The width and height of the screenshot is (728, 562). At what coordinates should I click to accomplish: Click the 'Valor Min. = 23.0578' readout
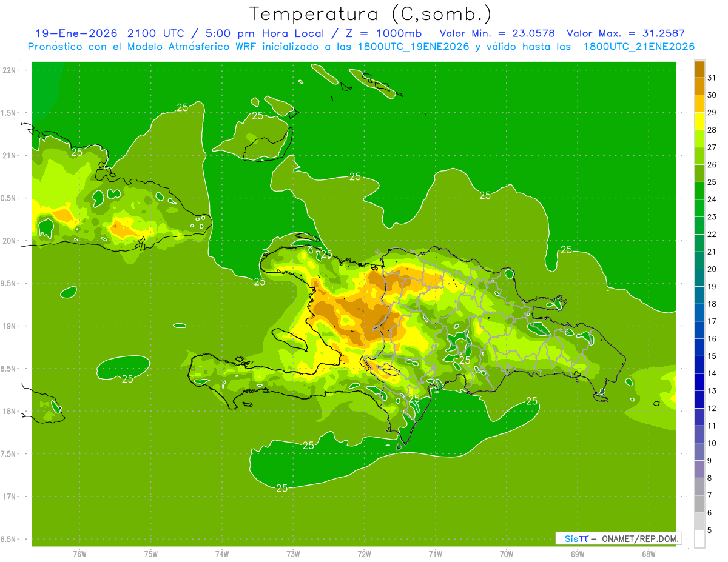497,33
